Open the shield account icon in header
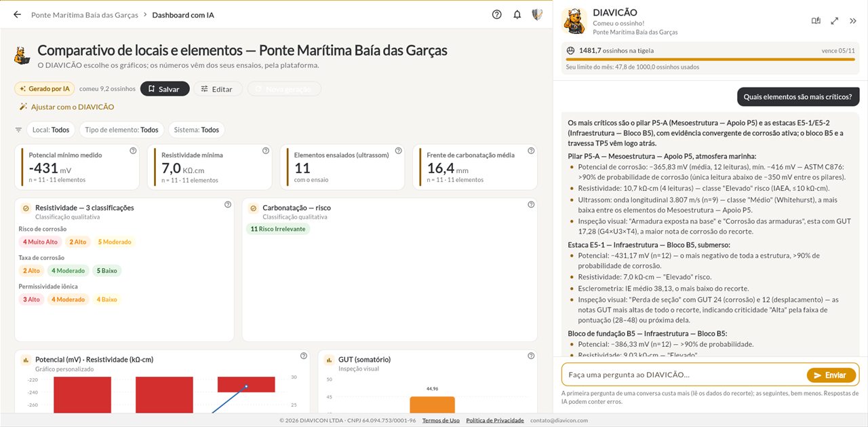Viewport: 868px width, 427px height. point(536,14)
